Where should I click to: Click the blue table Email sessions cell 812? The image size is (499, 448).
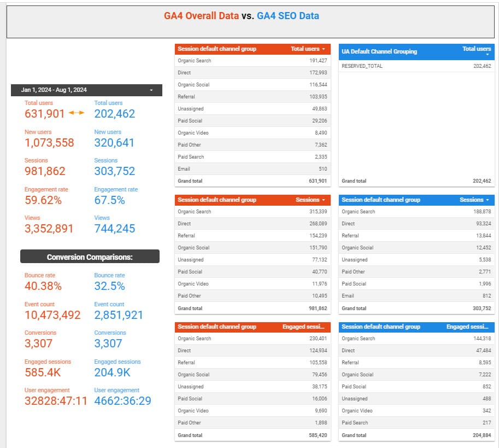click(487, 296)
